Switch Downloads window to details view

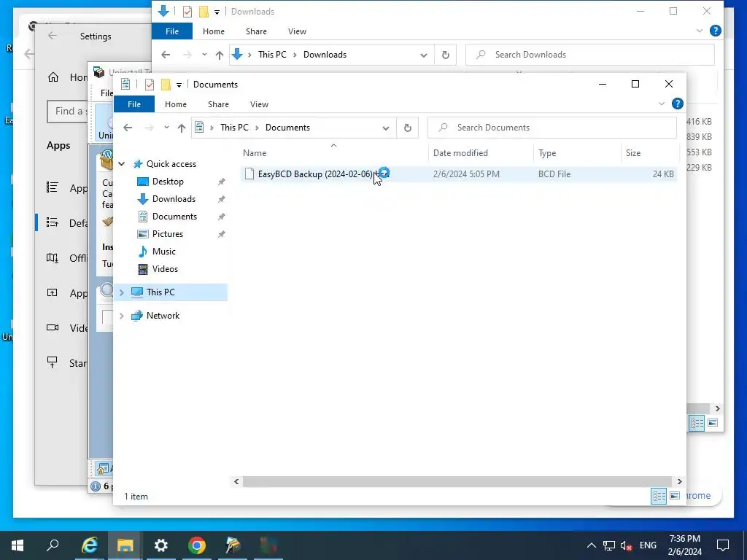(697, 423)
